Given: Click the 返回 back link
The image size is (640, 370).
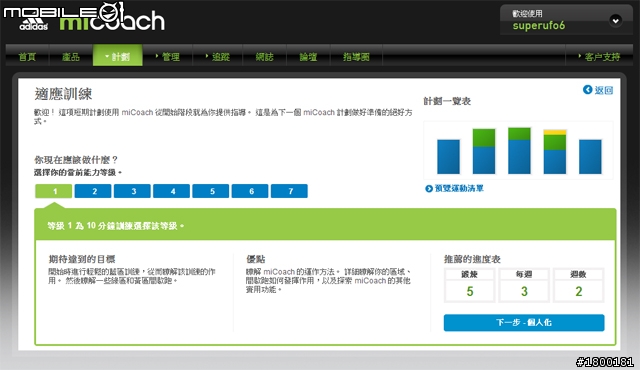Looking at the screenshot, I should coord(604,90).
